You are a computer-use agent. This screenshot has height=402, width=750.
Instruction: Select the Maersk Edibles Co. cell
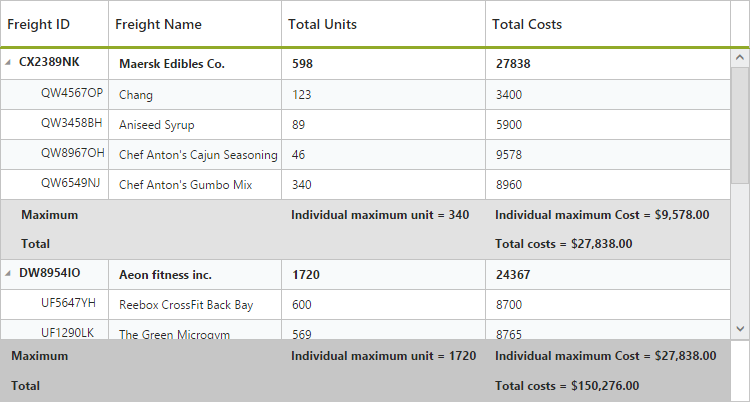pyautogui.click(x=172, y=64)
